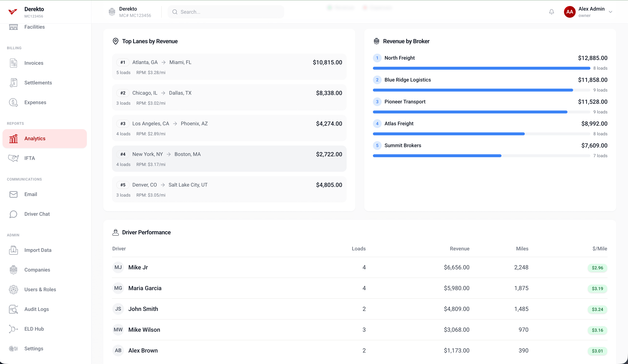Viewport: 628px width, 364px height.
Task: Go to the Expenses section
Action: pos(45,102)
